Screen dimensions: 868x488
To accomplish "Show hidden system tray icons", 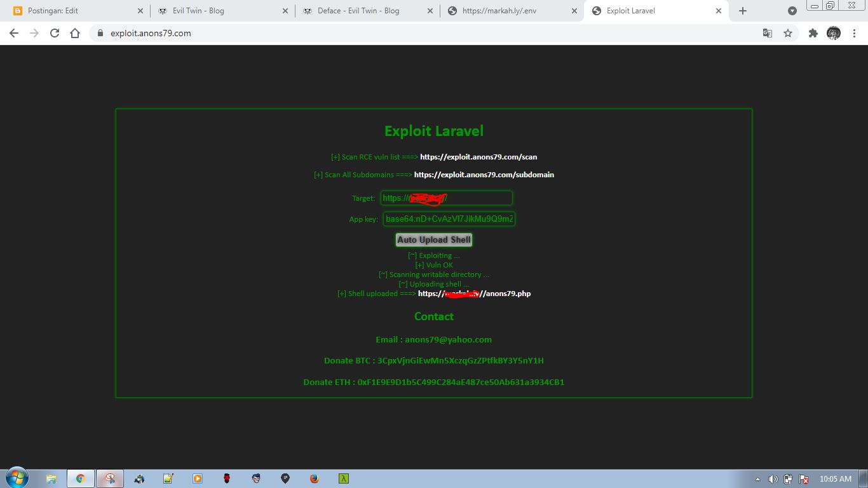I will point(757,479).
